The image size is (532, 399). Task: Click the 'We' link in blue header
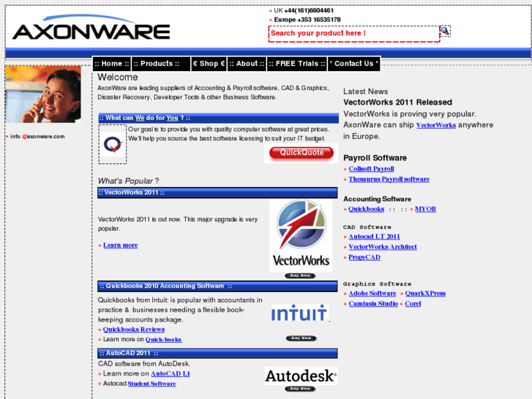point(140,118)
